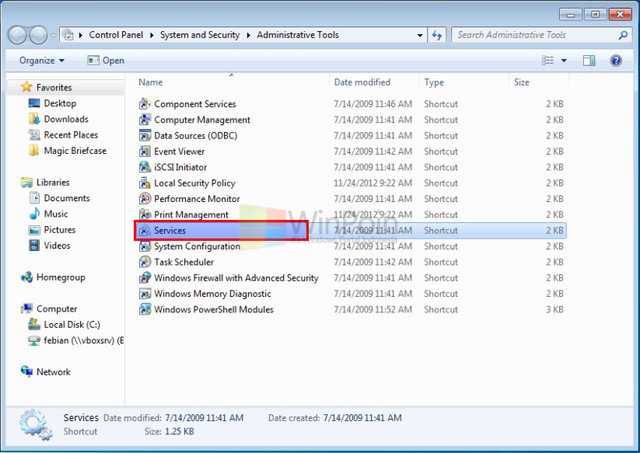Click the Services shortcut icon
The height and width of the screenshot is (453, 640).
coord(144,231)
